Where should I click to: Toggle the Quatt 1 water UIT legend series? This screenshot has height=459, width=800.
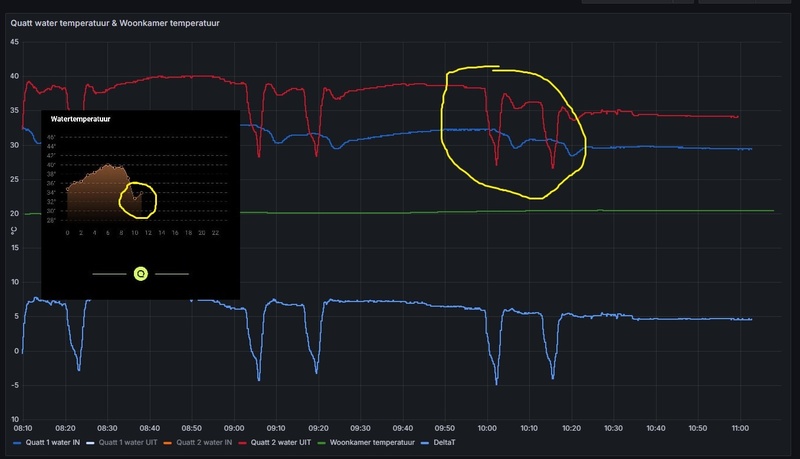click(128, 442)
